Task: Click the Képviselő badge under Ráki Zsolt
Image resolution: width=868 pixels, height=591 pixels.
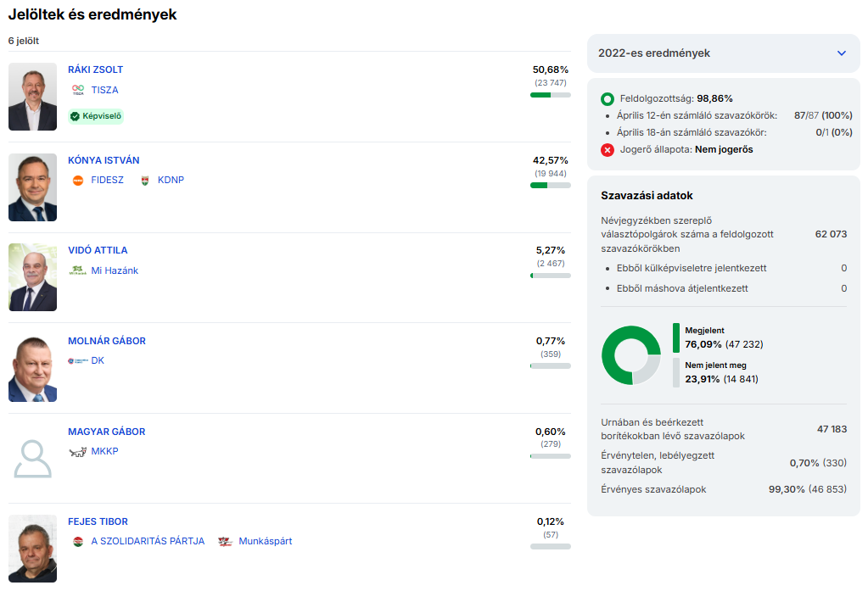Action: point(96,116)
